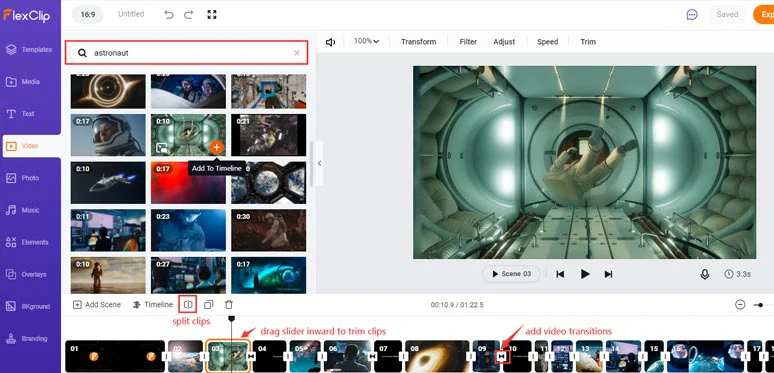Adjust the 3.3s scene duration
This screenshot has width=774, height=373.
pos(737,274)
